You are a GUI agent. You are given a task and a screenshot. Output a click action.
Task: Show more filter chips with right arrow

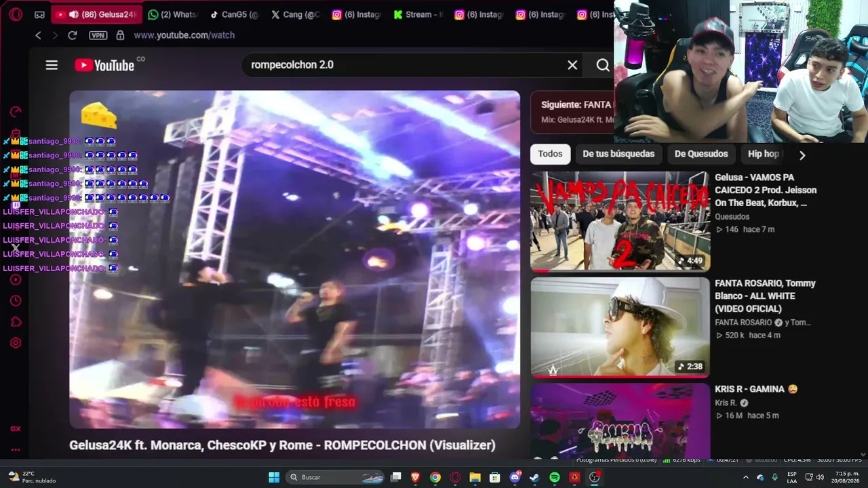pos(802,155)
